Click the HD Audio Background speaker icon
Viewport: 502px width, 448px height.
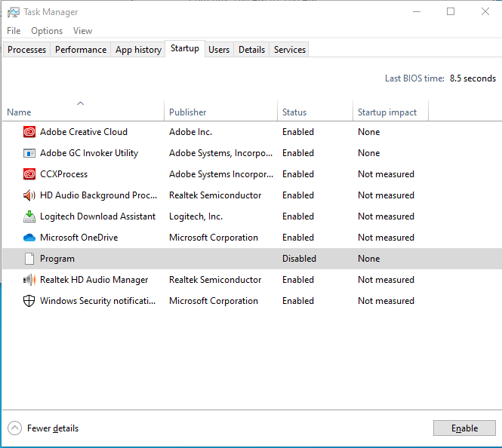[x=29, y=195]
